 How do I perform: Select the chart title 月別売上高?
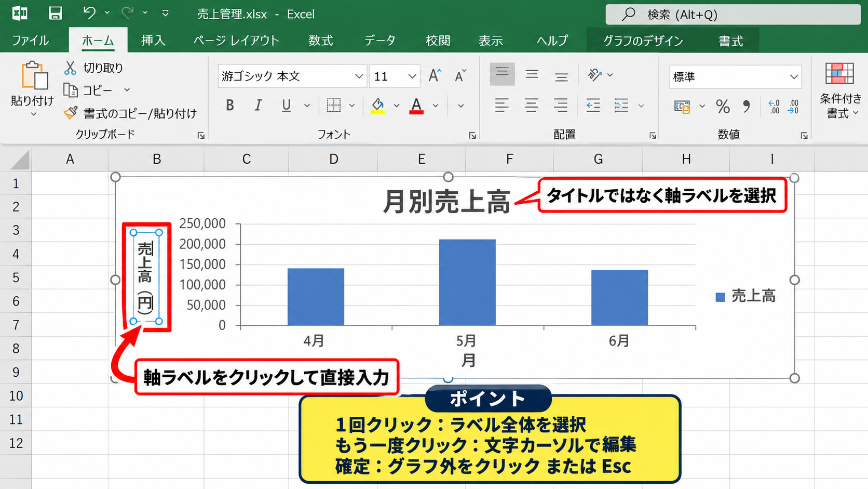(446, 202)
